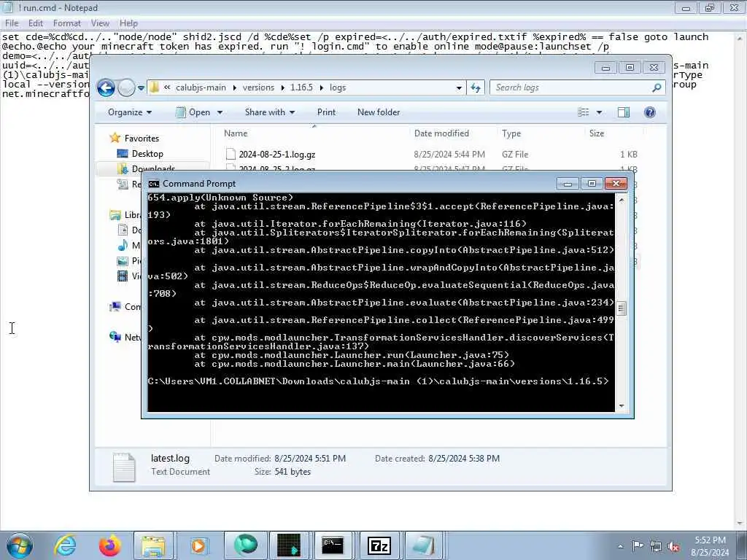Sort files by the Name column

(236, 133)
